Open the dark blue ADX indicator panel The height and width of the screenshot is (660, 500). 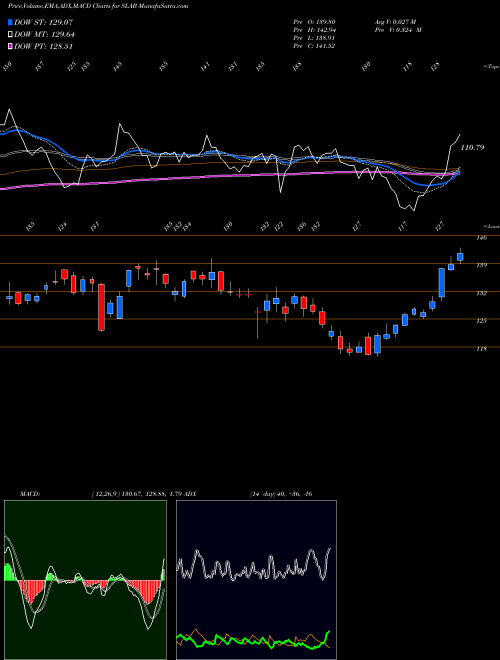(x=256, y=580)
